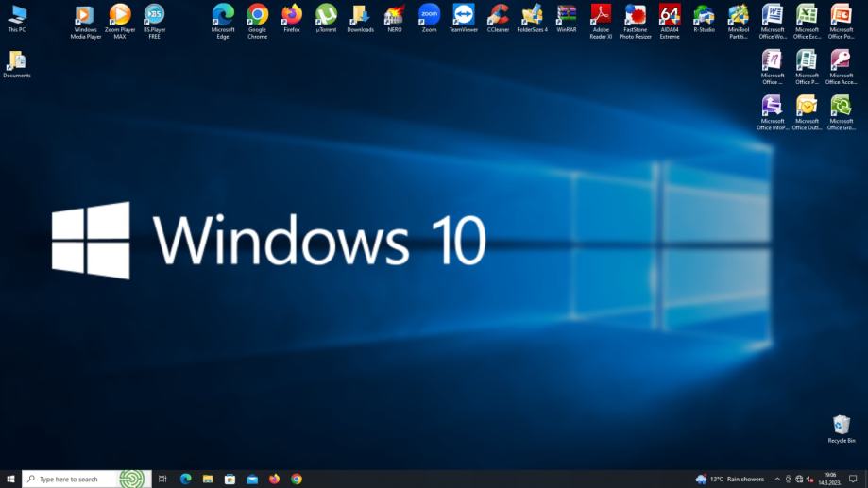Open Microsoft Office Publisher shortcut
The image size is (868, 488).
[x=807, y=67]
